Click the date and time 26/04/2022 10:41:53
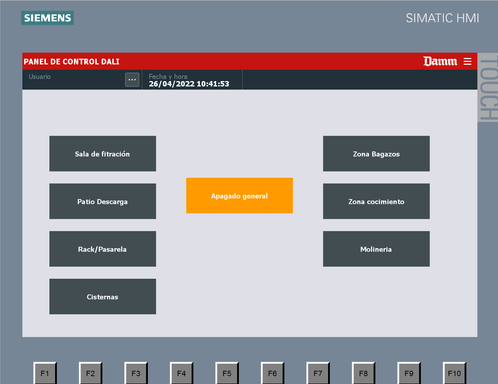Screen dimensions: 498x384 [x=189, y=84]
